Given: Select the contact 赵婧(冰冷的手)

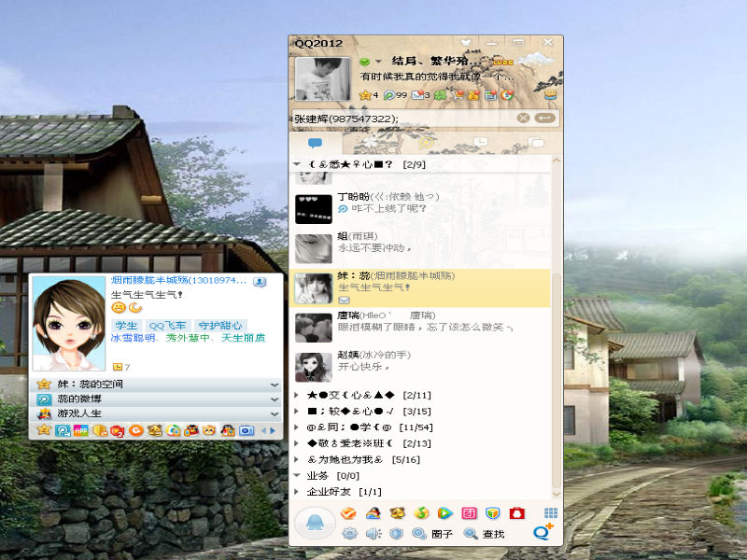Looking at the screenshot, I should (420, 367).
